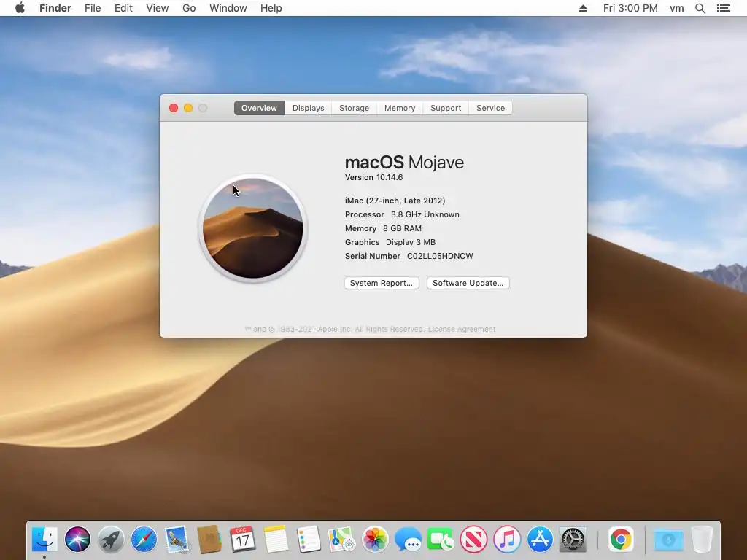Open Photos pinwheel icon in Dock
The width and height of the screenshot is (747, 560).
[375, 540]
